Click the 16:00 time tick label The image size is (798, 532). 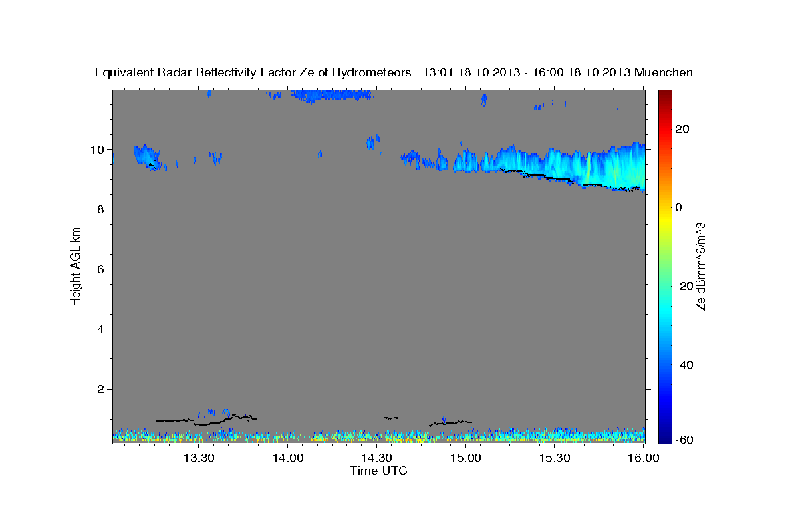point(644,458)
